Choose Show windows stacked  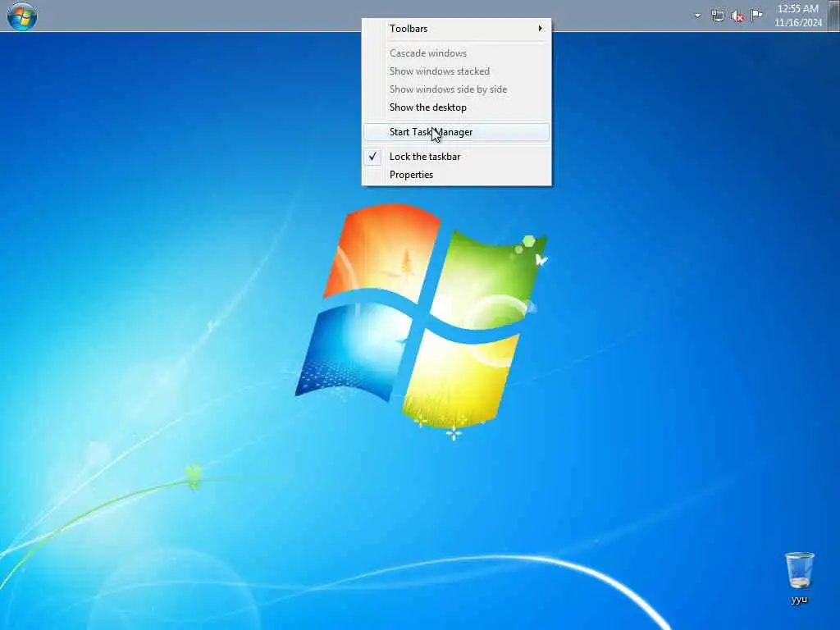[456, 71]
